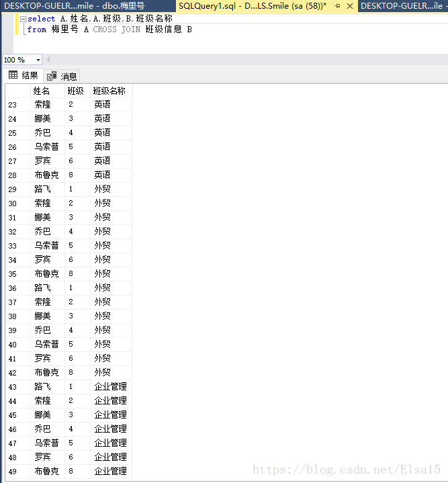This screenshot has height=483, width=448.
Task: Click the messages icon on 消息 tab
Action: (52, 76)
